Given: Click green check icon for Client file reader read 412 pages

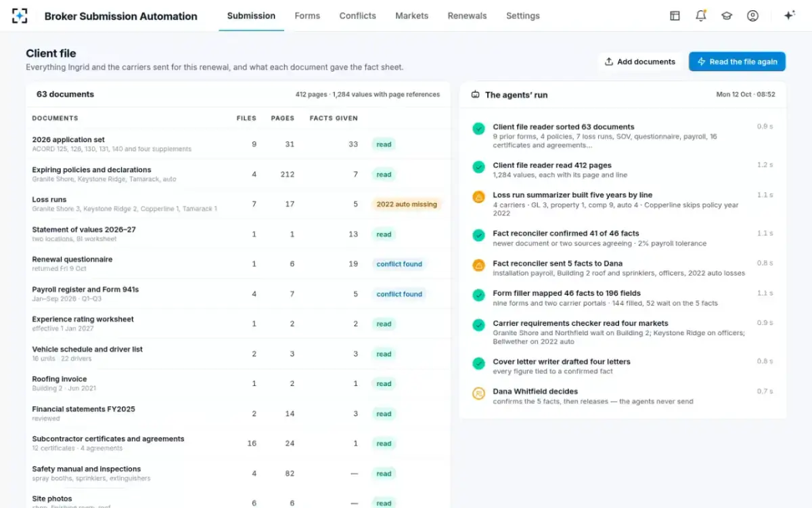Looking at the screenshot, I should click(x=478, y=167).
